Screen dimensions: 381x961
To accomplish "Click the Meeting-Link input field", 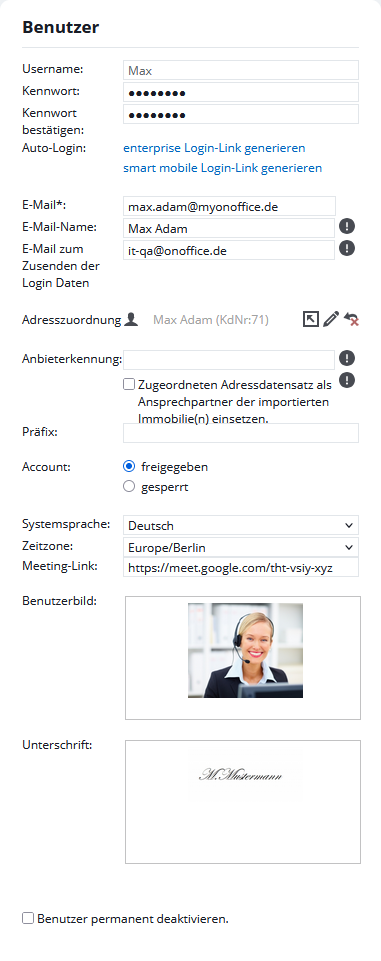I will (x=241, y=568).
